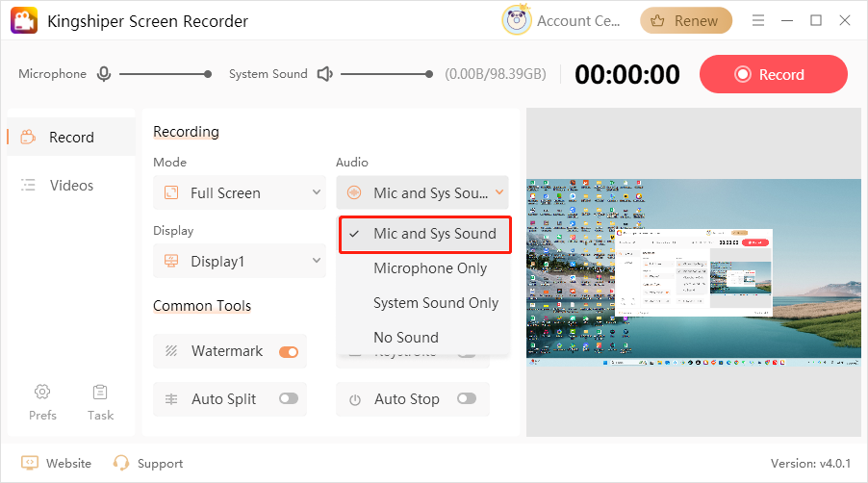Click the storage usage text (0.00B/98.39GB)
This screenshot has height=483, width=868.
click(496, 74)
